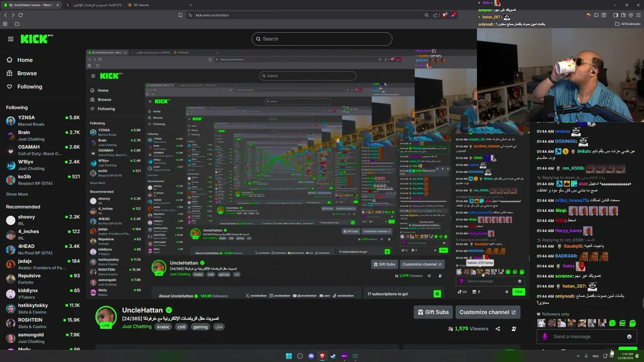Open asmongold in Recommended list
Image resolution: width=644 pixels, height=362 pixels.
tap(43, 338)
